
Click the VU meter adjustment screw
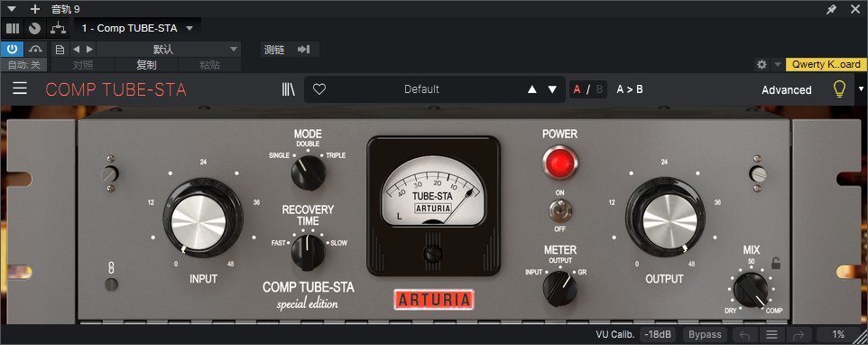point(432,254)
